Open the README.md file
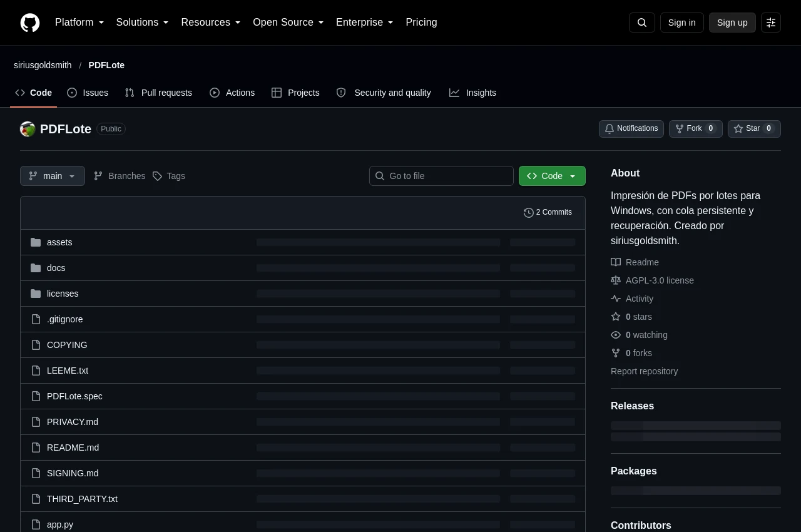The height and width of the screenshot is (532, 801). [x=73, y=448]
